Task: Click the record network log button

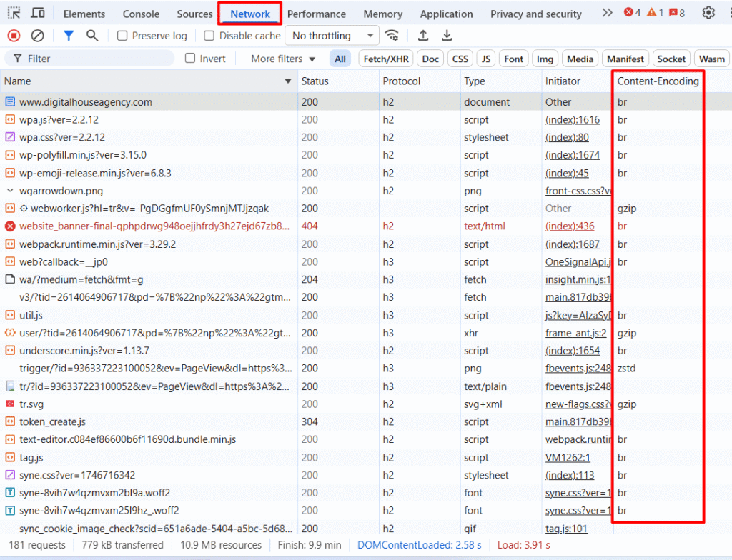Action: click(x=14, y=36)
